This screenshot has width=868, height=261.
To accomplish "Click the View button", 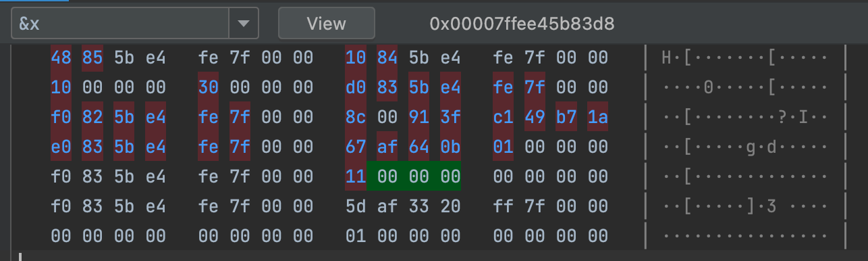I will (x=327, y=24).
